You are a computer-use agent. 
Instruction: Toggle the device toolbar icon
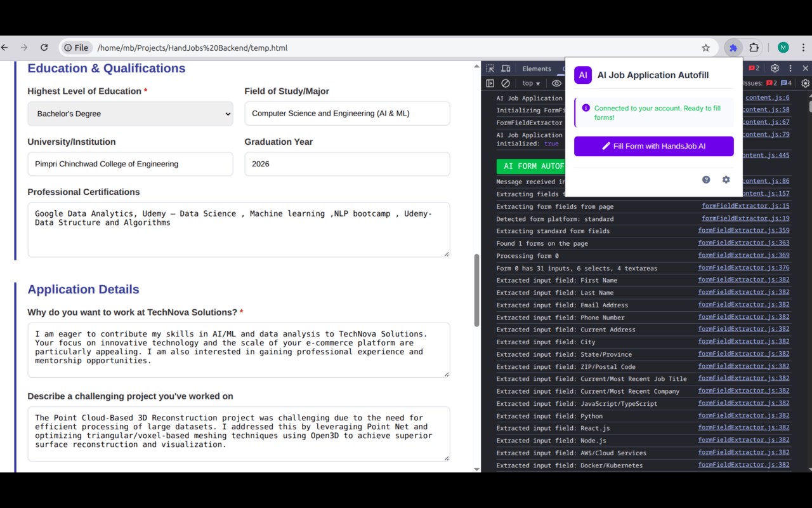506,69
